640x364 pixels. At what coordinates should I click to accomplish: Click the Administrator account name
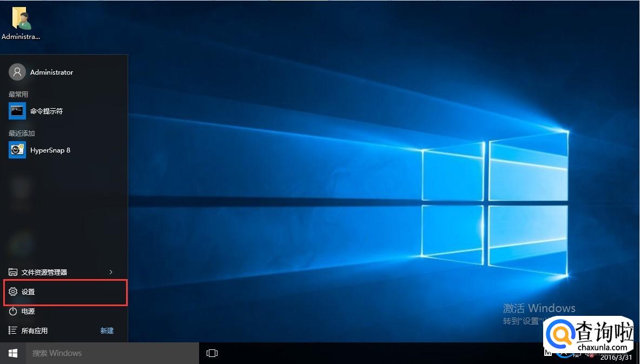point(51,72)
